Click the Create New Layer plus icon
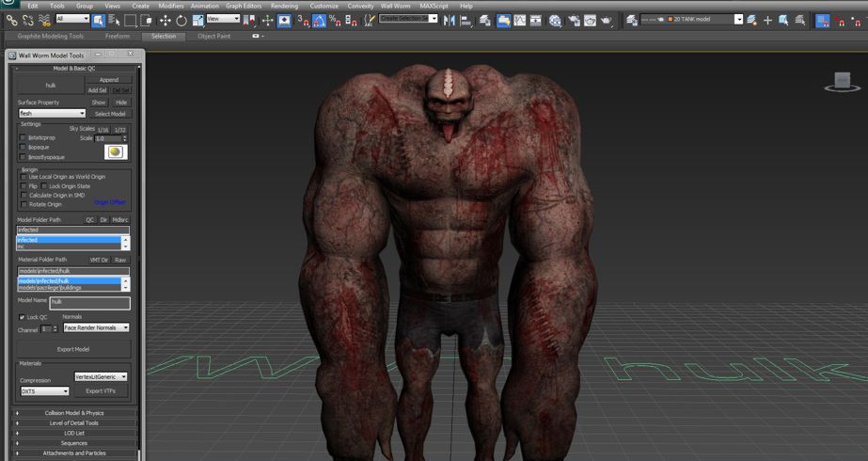868x461 pixels. pos(767,21)
